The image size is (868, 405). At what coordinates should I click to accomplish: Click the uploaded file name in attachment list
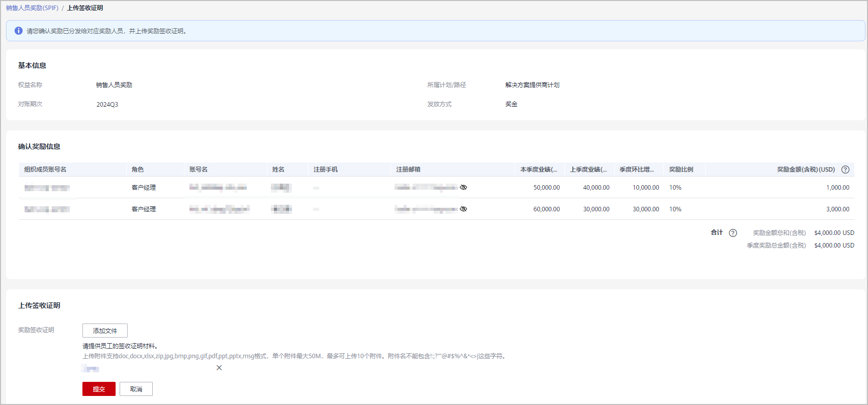pyautogui.click(x=91, y=369)
